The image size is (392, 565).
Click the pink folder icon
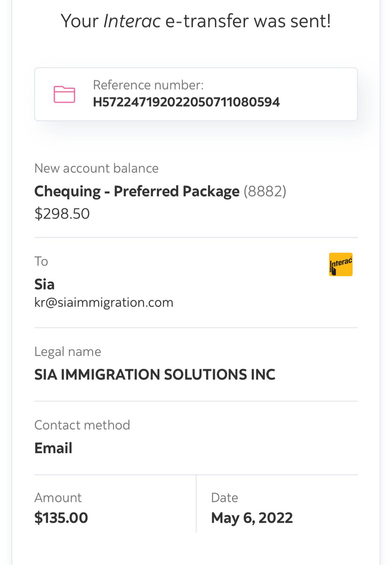[x=64, y=94]
